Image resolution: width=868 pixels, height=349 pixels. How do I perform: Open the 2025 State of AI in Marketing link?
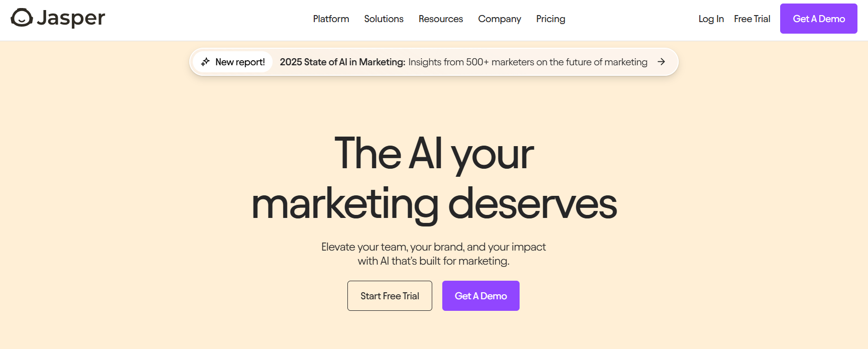(x=342, y=62)
